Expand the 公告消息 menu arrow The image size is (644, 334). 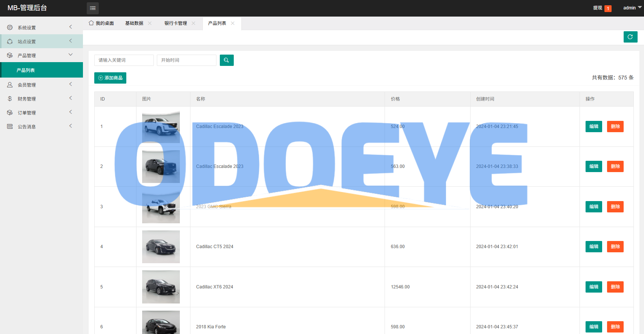(71, 126)
